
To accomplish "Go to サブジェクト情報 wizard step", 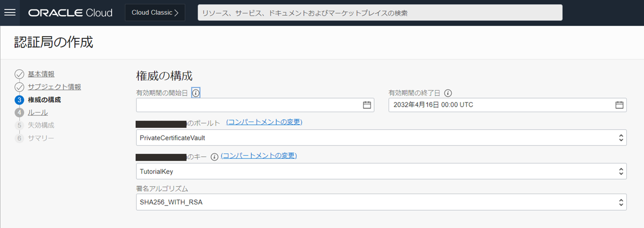I will coord(54,87).
